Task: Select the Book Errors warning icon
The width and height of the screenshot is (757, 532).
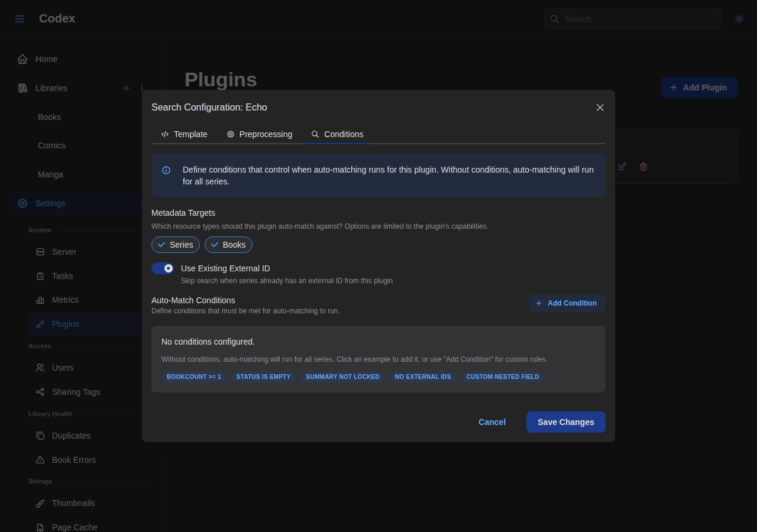Action: tap(40, 460)
